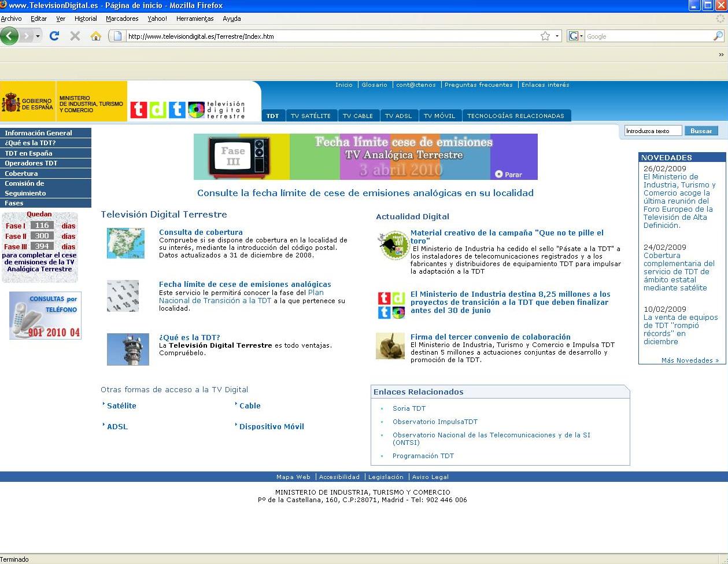Screen dimensions: 728x564
Task: Click the Spain coverage map thumbnail
Action: pos(125,243)
